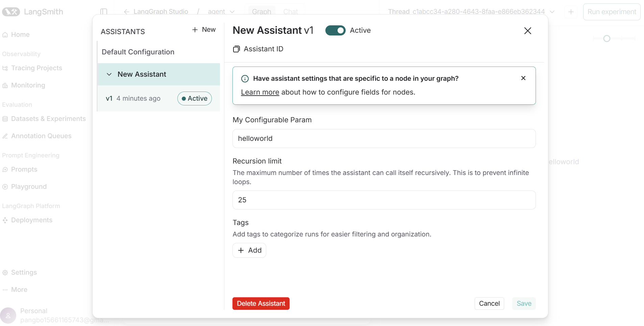Click the Deployments icon

coord(5,220)
